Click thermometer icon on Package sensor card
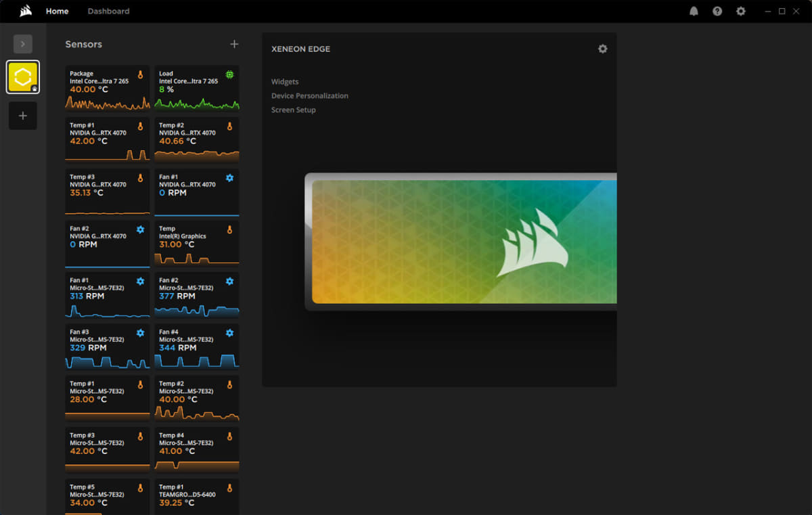 (x=141, y=74)
